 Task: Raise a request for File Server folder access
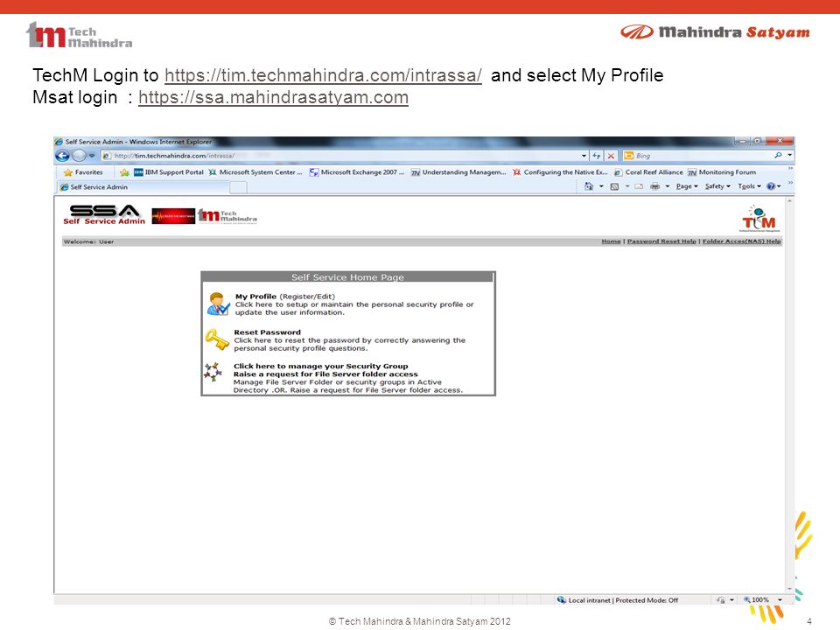tap(325, 374)
